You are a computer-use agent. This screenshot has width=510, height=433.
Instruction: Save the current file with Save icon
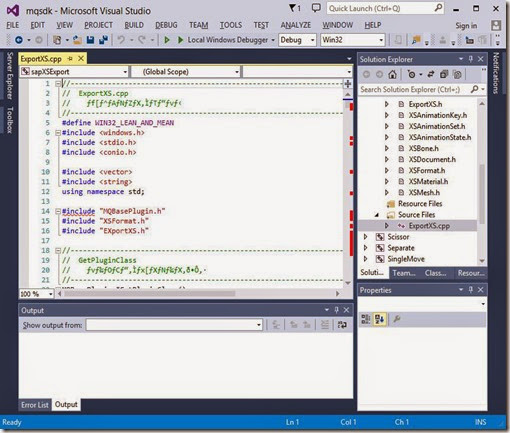(x=90, y=40)
